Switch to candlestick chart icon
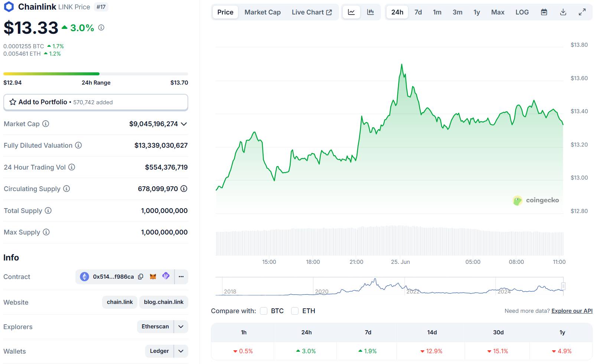The image size is (603, 364). click(371, 12)
